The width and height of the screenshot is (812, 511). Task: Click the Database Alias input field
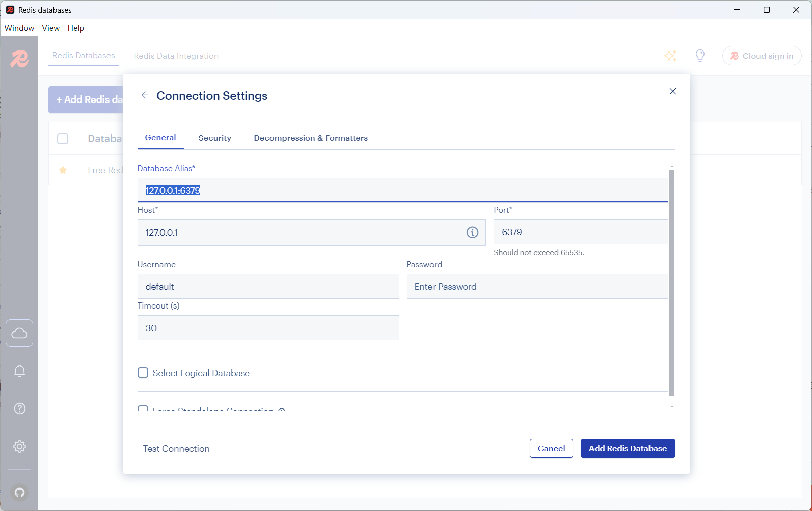(x=403, y=190)
